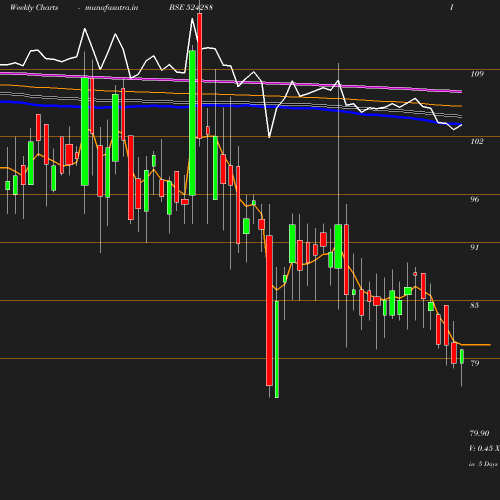This screenshot has width=500, height=500.
Task: Click the latest green candle at chart end
Action: pos(462,356)
